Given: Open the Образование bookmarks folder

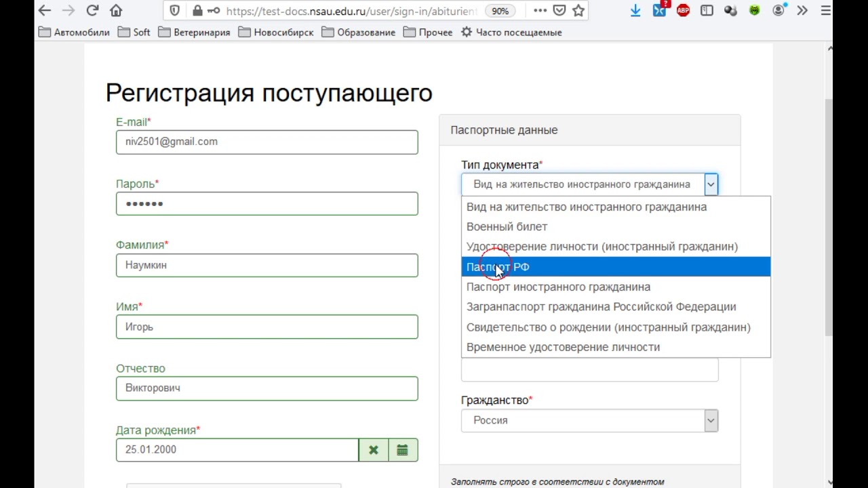Looking at the screenshot, I should tap(358, 33).
